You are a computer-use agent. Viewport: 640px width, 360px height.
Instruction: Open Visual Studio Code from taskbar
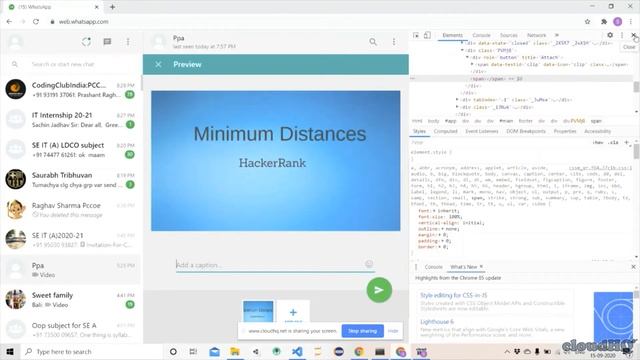pos(297,351)
